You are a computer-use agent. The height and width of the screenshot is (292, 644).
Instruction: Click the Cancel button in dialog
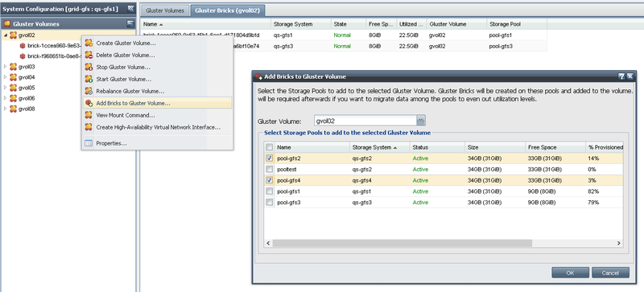point(610,273)
